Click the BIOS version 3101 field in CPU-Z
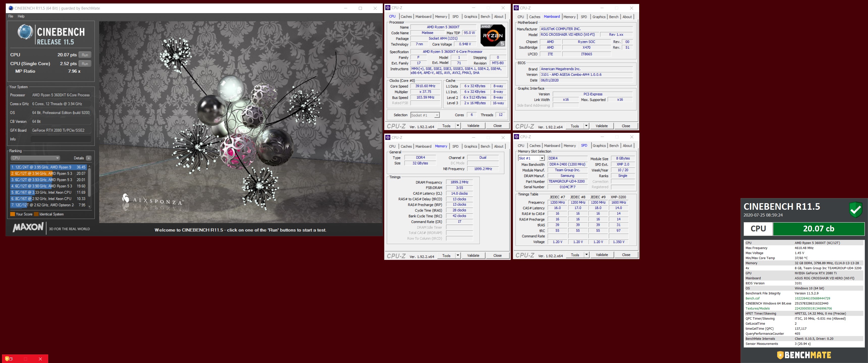 pos(586,75)
